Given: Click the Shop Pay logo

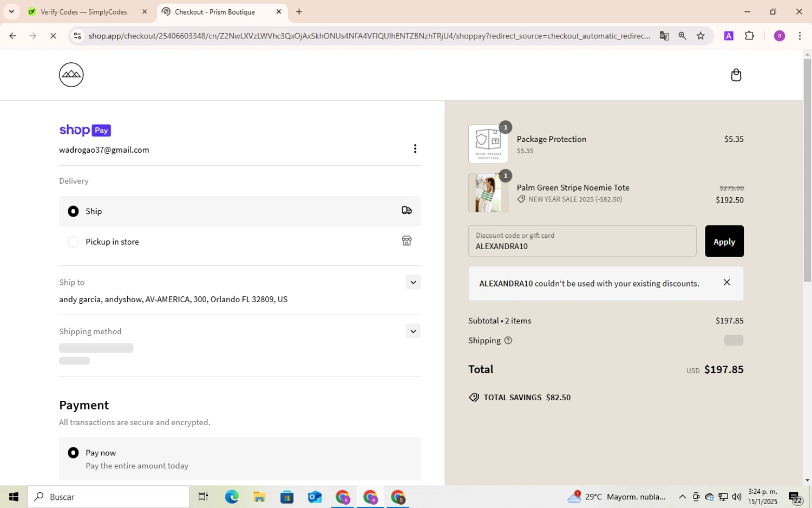Looking at the screenshot, I should click(x=85, y=130).
